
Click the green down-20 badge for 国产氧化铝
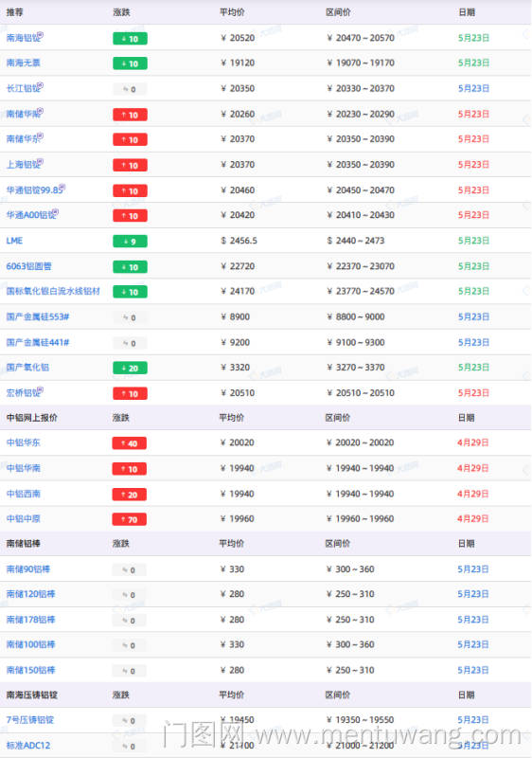tap(130, 368)
